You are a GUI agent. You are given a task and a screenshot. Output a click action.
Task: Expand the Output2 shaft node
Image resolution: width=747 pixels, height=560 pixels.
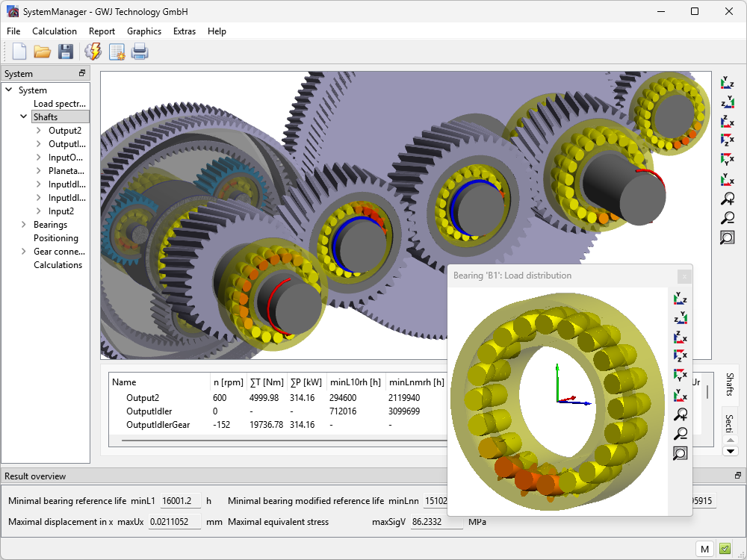coord(39,131)
